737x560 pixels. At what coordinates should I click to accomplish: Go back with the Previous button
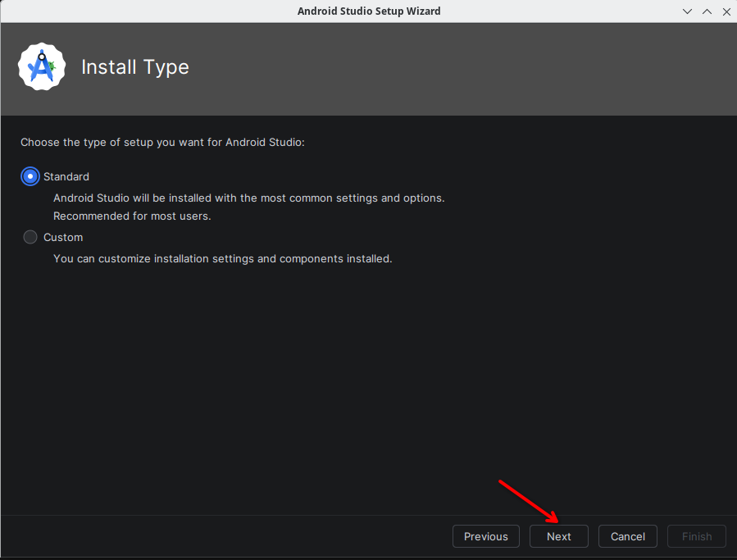point(486,536)
